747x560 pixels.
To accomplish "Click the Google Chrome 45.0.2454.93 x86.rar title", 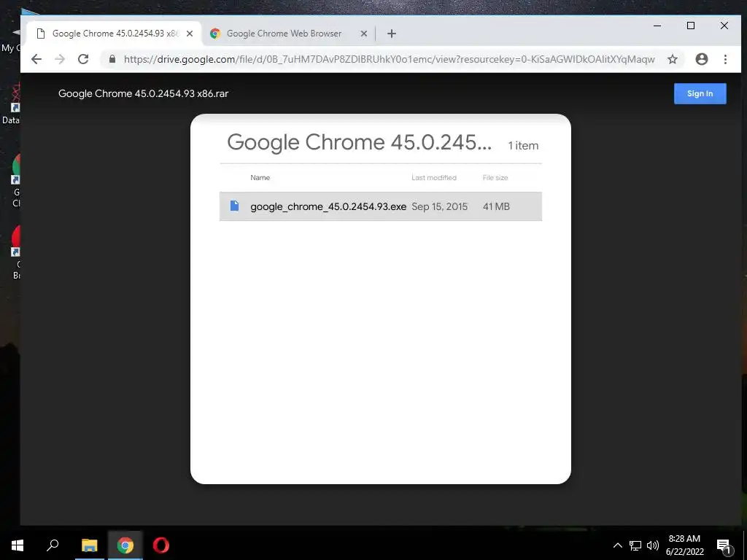I will tap(144, 93).
